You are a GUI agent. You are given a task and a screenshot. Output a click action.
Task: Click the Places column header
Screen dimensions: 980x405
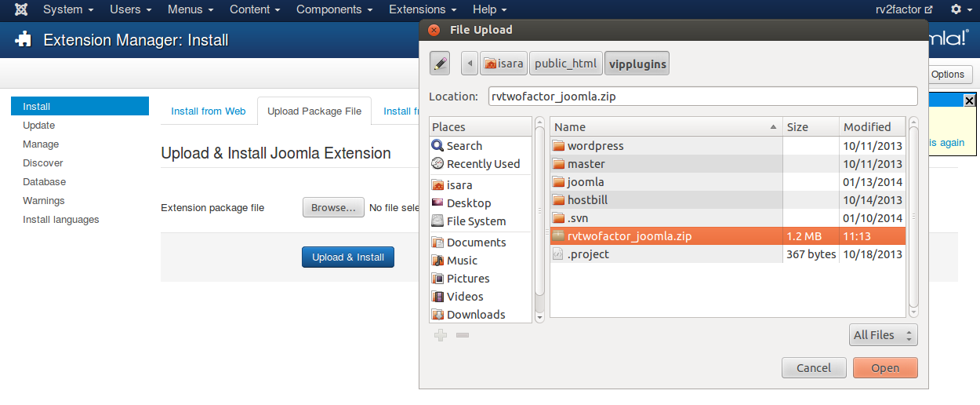tap(481, 126)
